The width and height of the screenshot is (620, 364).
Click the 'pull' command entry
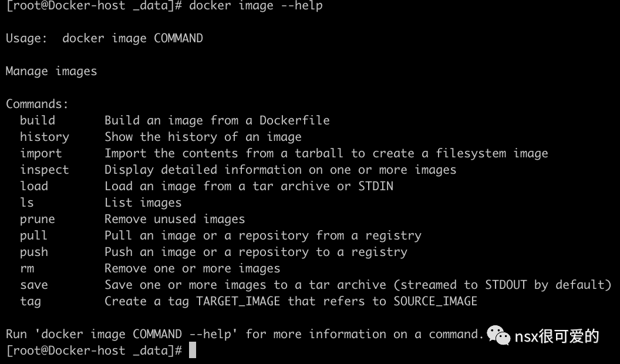click(34, 235)
